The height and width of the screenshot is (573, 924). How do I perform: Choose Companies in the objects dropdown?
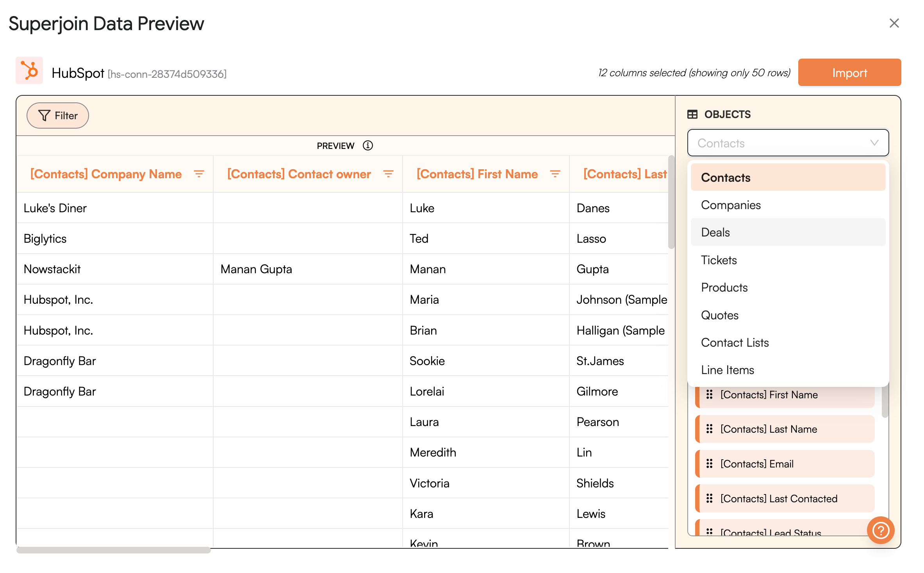731,205
